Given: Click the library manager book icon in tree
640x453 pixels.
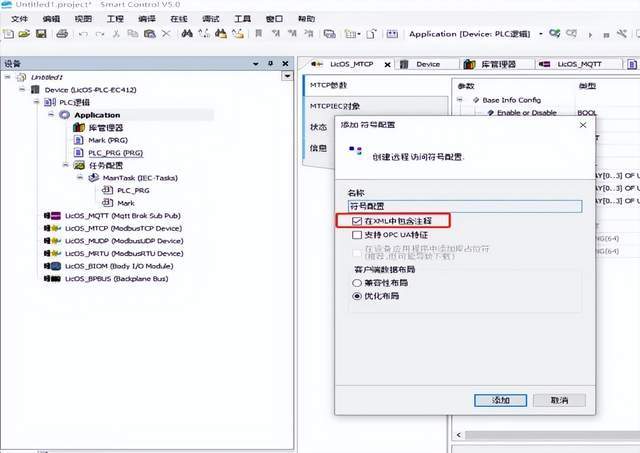Looking at the screenshot, I should click(80, 128).
